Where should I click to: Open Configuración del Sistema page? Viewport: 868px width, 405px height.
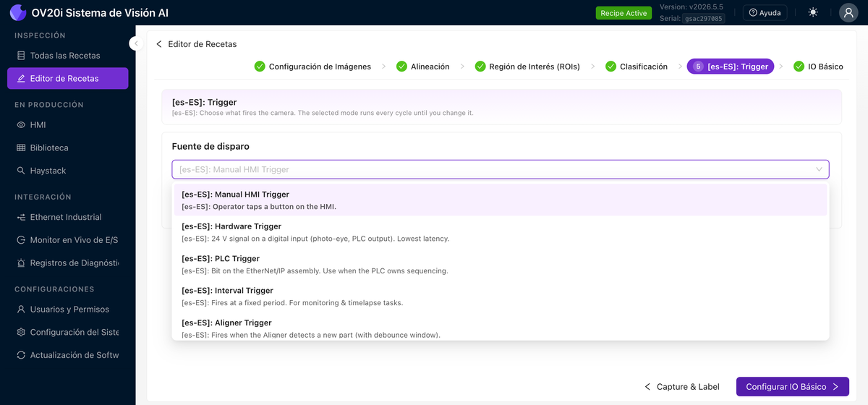68,333
